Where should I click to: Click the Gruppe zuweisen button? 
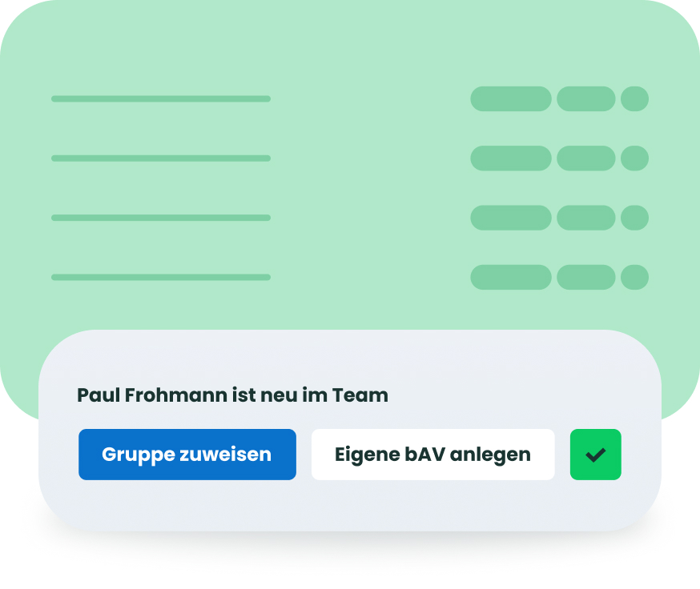[187, 455]
